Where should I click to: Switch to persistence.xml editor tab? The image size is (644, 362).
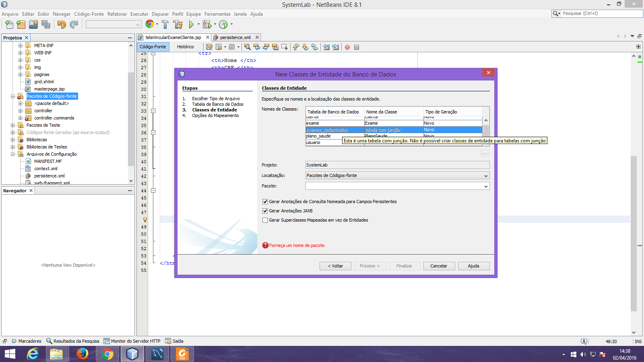coord(235,37)
